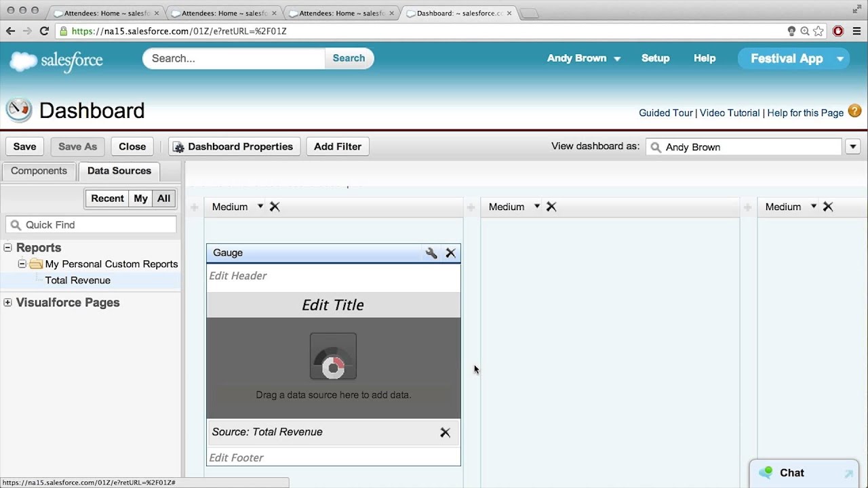Show My data sources
868x488 pixels.
[140, 199]
